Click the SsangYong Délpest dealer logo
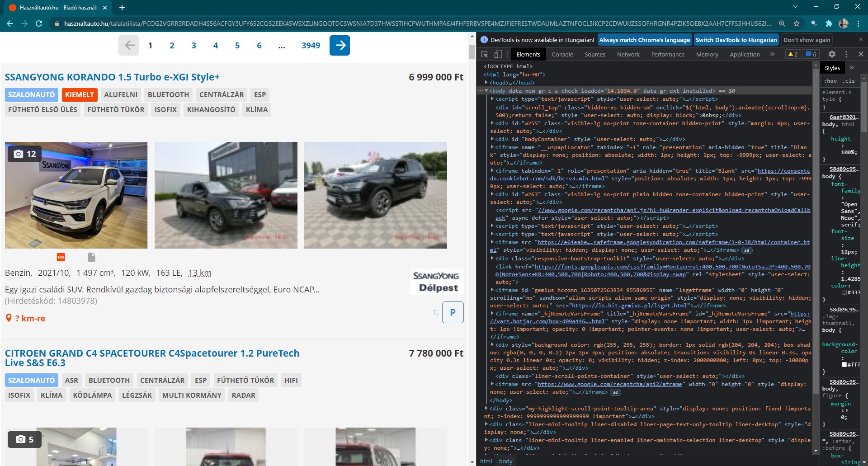Screen dimensions: 868x466 [x=436, y=282]
